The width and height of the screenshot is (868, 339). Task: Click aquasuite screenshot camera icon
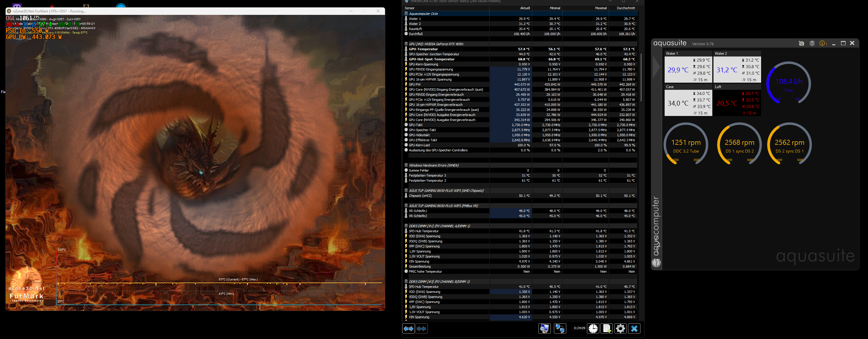point(801,43)
